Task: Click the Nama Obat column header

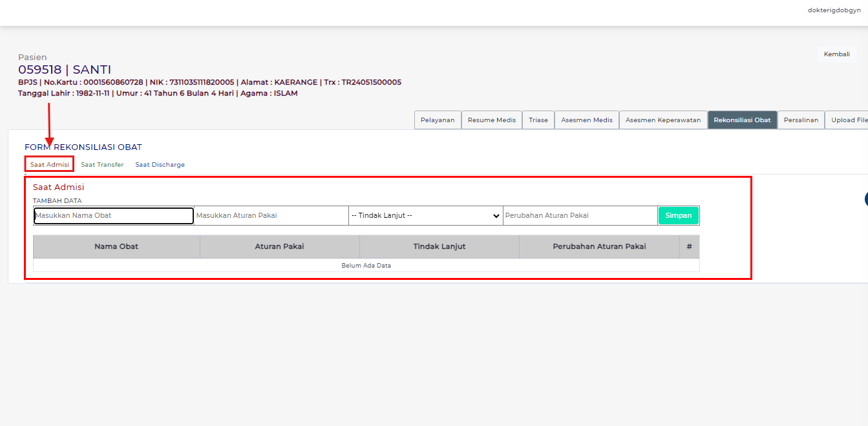Action: pyautogui.click(x=116, y=247)
